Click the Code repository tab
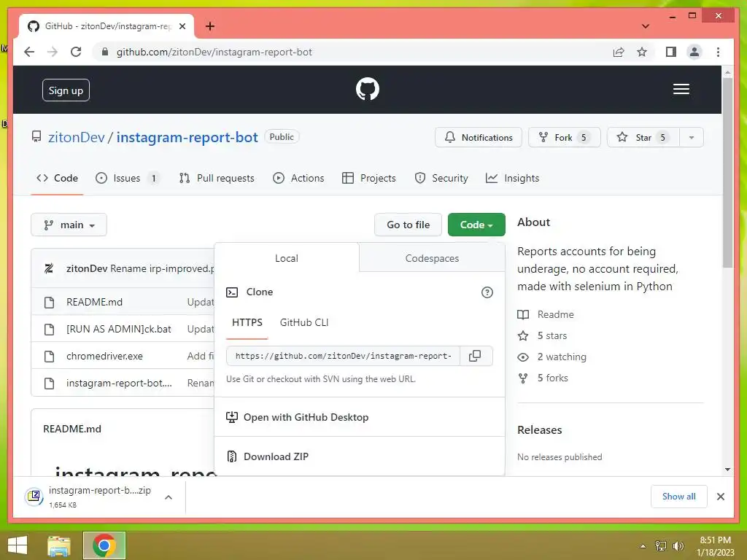 (x=57, y=178)
